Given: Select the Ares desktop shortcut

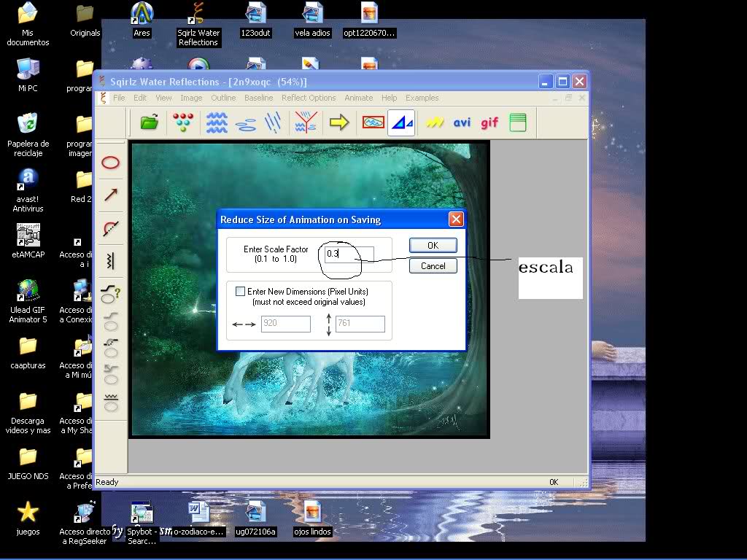Looking at the screenshot, I should point(142,20).
